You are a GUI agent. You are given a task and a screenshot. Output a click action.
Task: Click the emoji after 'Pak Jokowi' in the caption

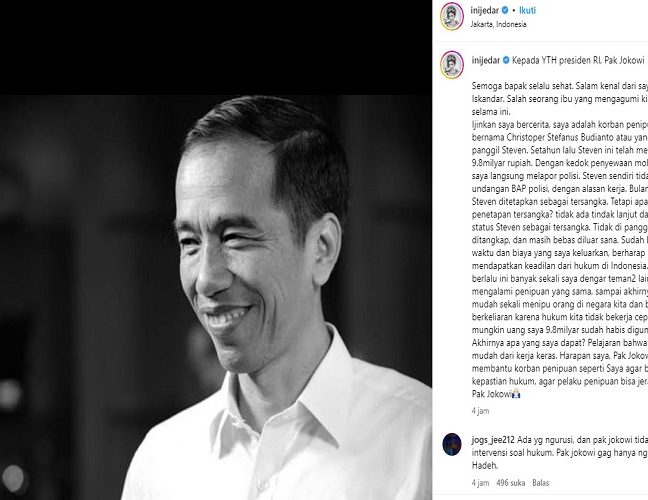click(x=516, y=394)
